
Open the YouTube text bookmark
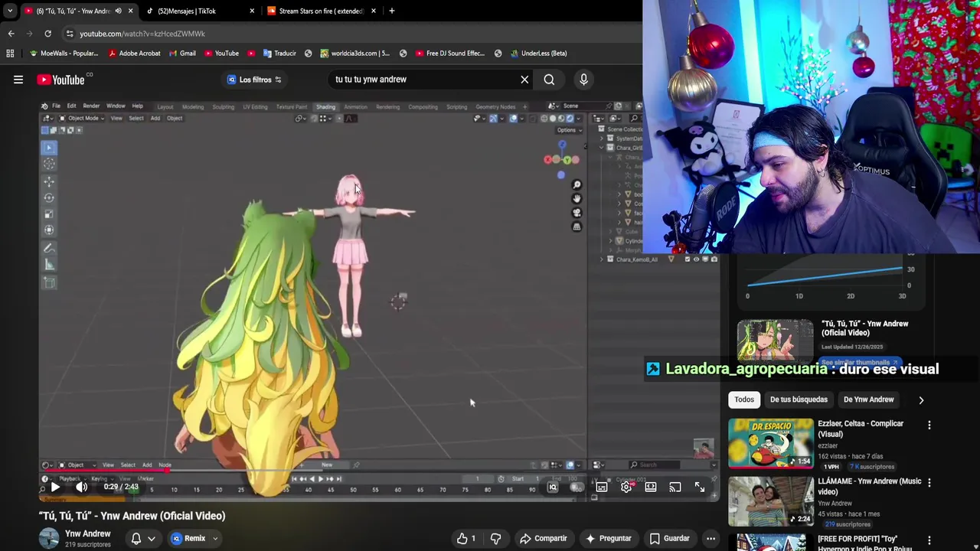[x=220, y=54]
